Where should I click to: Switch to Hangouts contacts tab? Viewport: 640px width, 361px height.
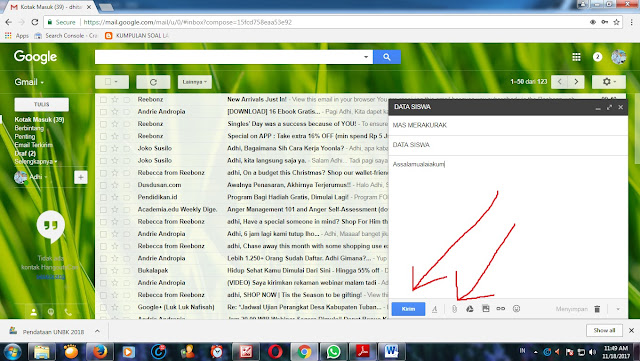tap(33, 312)
